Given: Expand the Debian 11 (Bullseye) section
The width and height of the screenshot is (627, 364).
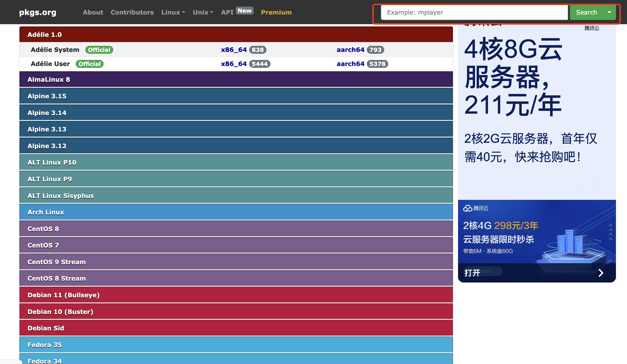Looking at the screenshot, I should [63, 295].
